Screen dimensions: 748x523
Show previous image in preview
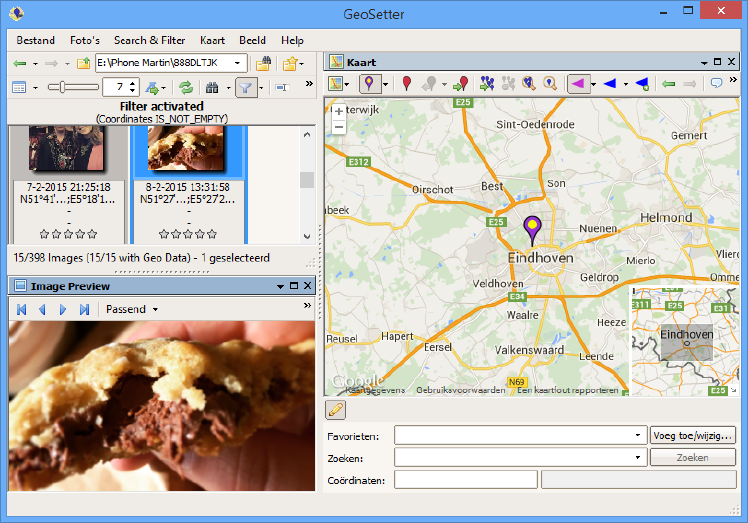pyautogui.click(x=42, y=310)
